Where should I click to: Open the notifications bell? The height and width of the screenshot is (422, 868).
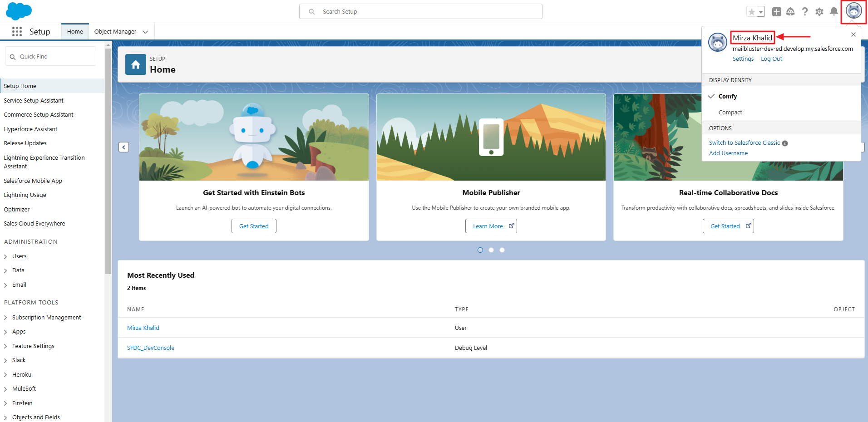(x=833, y=12)
